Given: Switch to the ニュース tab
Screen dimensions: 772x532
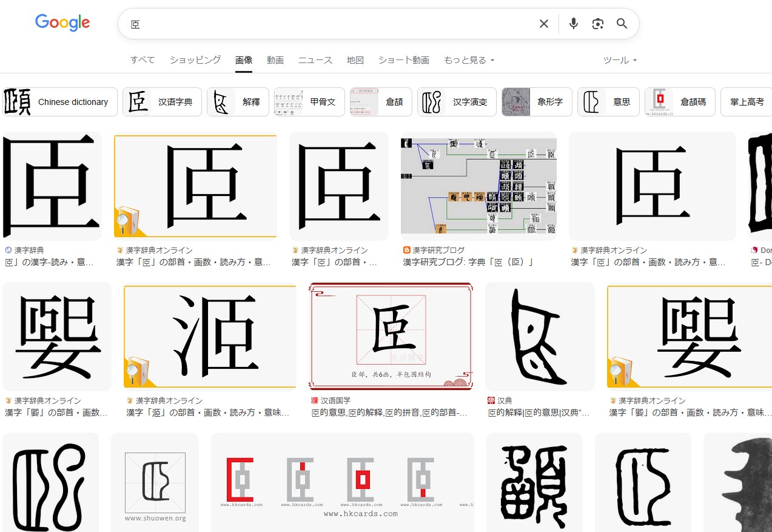Looking at the screenshot, I should 315,60.
